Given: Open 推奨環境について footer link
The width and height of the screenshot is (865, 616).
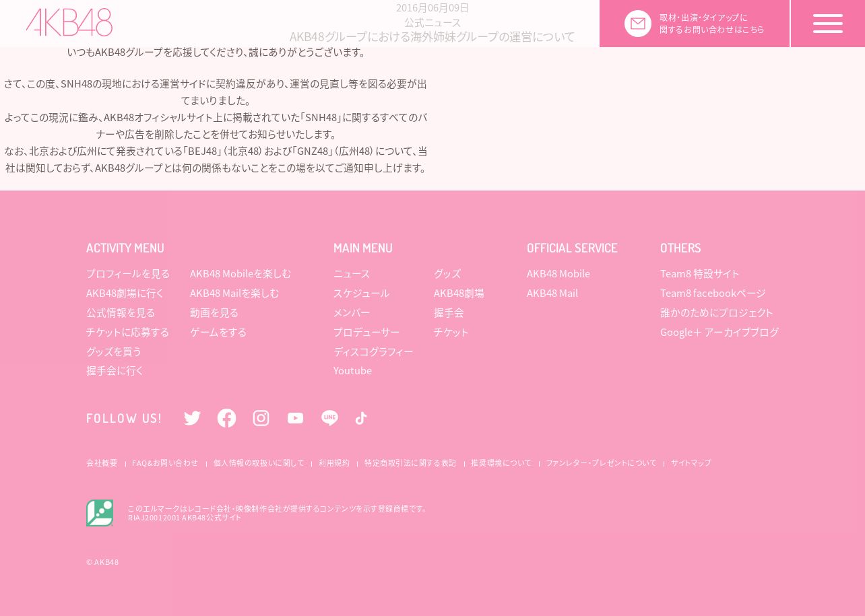Looking at the screenshot, I should coord(501,463).
